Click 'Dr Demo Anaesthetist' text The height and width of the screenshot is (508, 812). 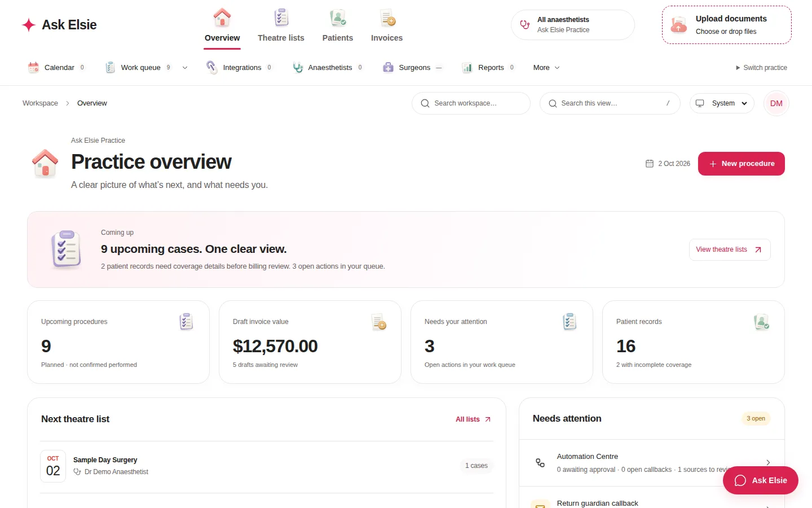[116, 472]
